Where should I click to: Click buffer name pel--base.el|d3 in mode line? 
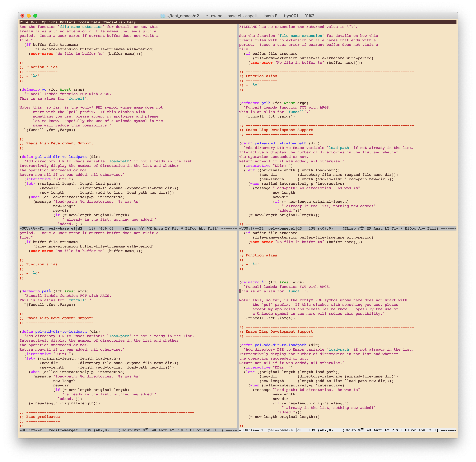285,228
